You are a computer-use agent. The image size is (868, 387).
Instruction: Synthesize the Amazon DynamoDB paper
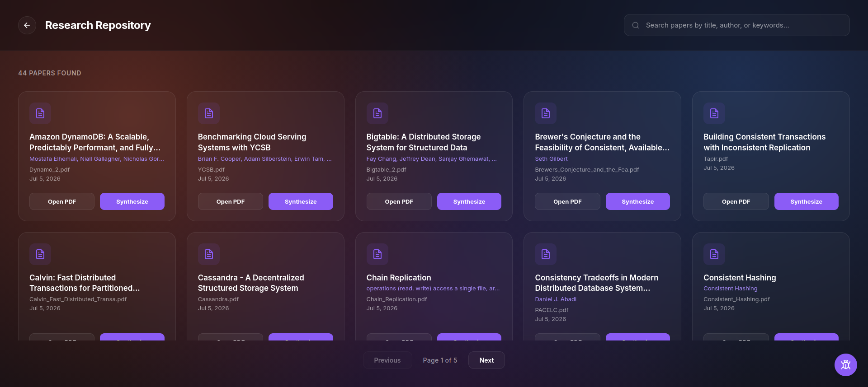pyautogui.click(x=132, y=201)
